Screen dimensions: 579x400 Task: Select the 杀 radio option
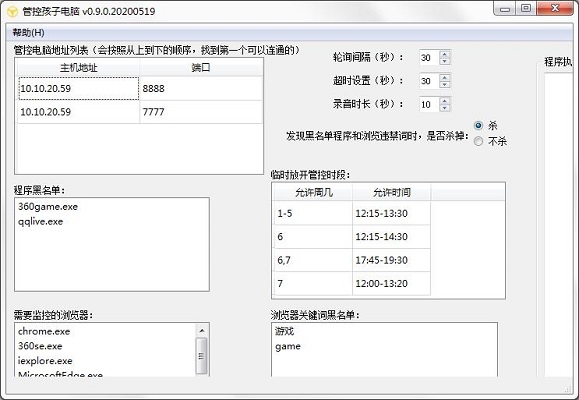click(479, 126)
